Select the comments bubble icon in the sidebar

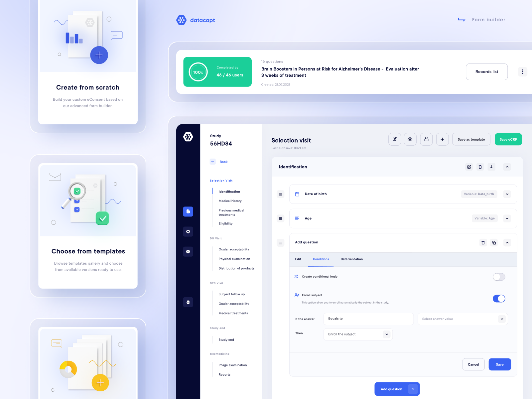[x=188, y=252]
